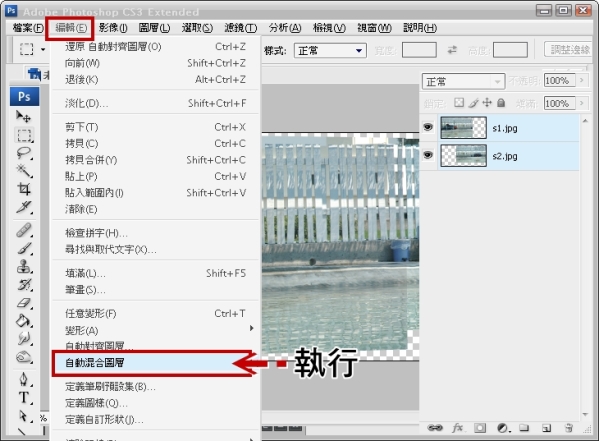Select the Rectangular Marquee tool in toolbox
Screen dimensions: 599x441
(24, 135)
